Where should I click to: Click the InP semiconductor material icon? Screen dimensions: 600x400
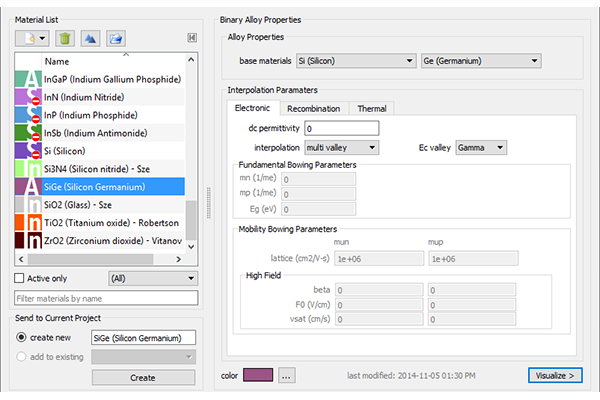click(x=28, y=115)
